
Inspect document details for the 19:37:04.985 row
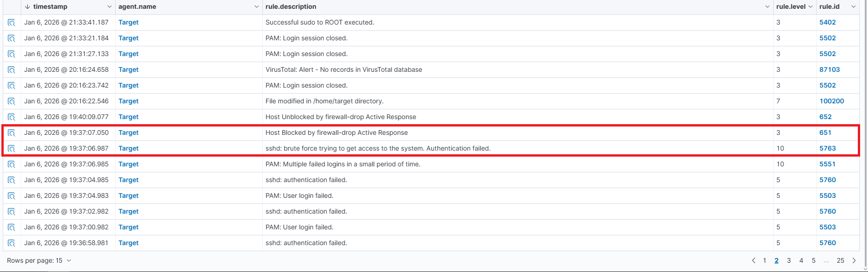tap(12, 180)
